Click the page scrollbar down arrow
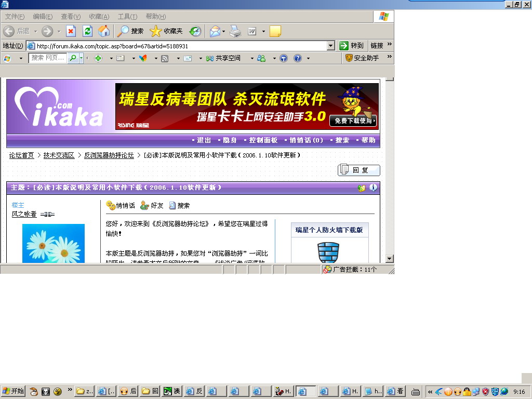 tap(390, 259)
